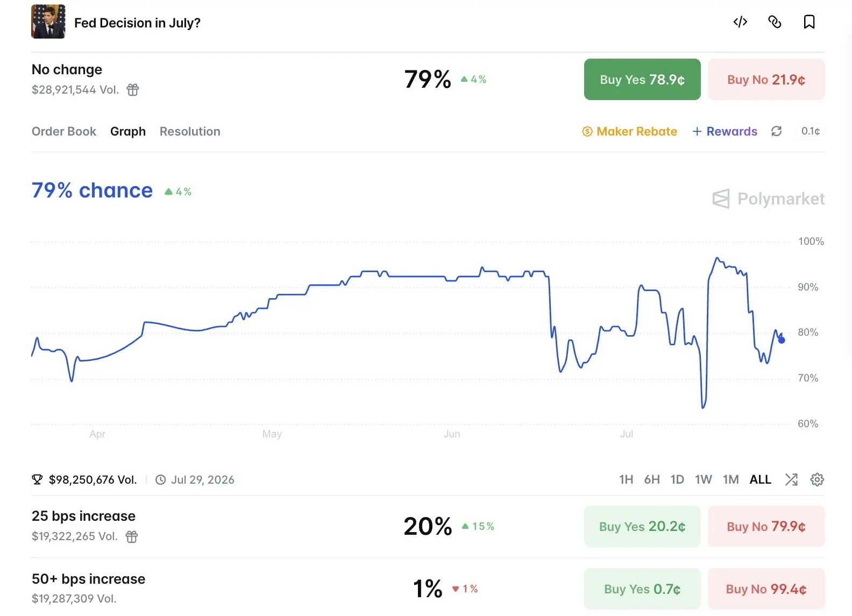Screen dimensions: 852x616
Task: Select the ALL time range
Action: click(760, 479)
